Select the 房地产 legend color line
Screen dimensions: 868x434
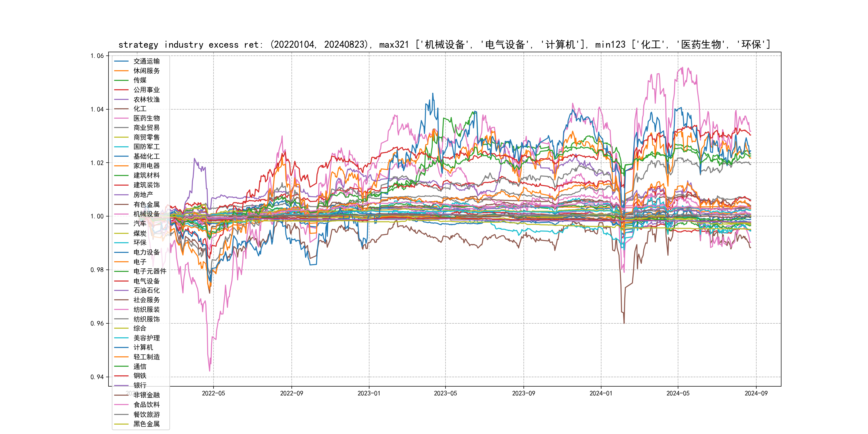tap(121, 195)
